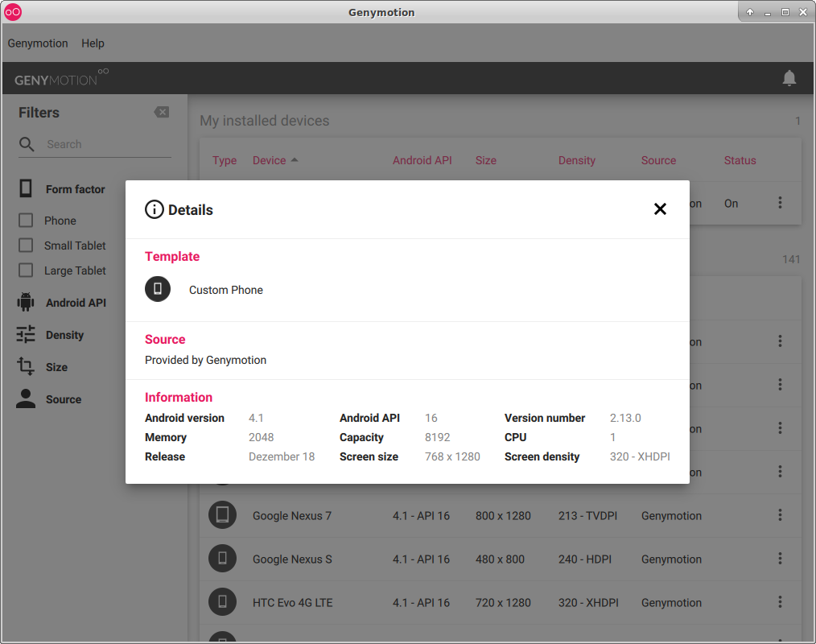Click the Custom Phone template name
This screenshot has width=816, height=644.
pyautogui.click(x=226, y=290)
